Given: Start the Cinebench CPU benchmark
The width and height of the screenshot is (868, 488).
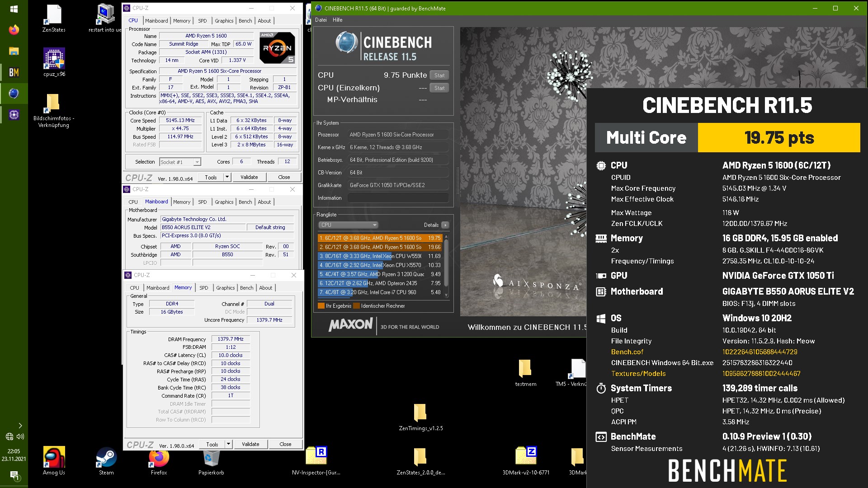Looking at the screenshot, I should click(x=439, y=75).
